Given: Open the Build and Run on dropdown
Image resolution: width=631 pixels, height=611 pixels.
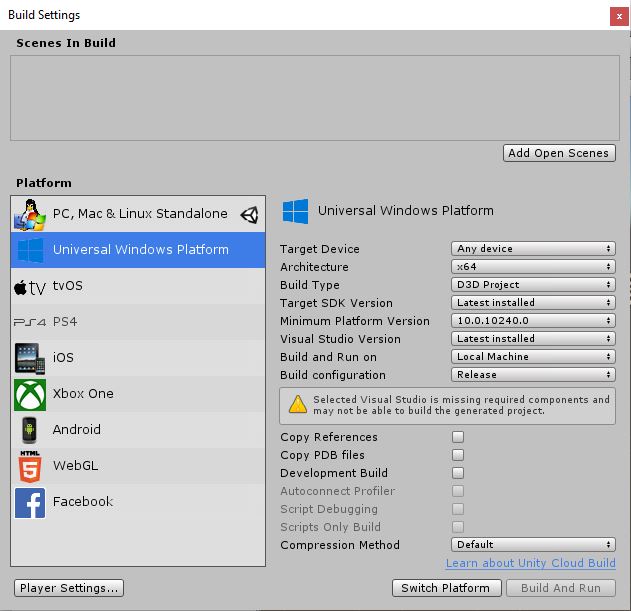Looking at the screenshot, I should pos(533,356).
